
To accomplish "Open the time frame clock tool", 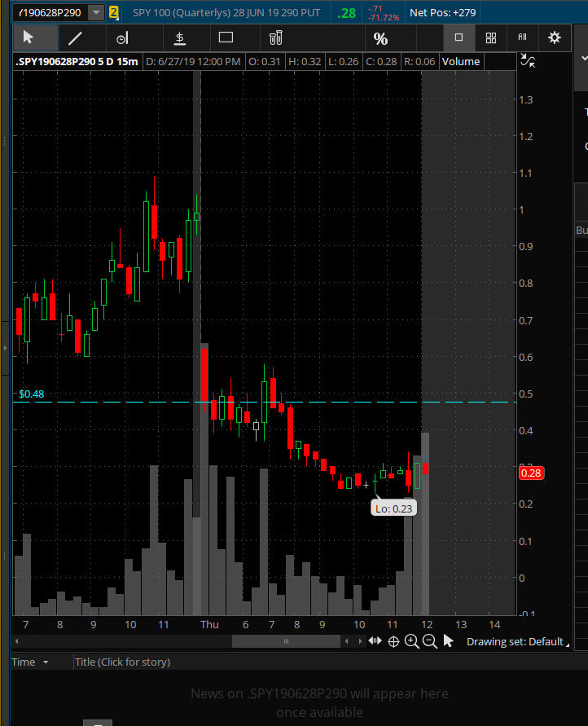I will [x=122, y=38].
